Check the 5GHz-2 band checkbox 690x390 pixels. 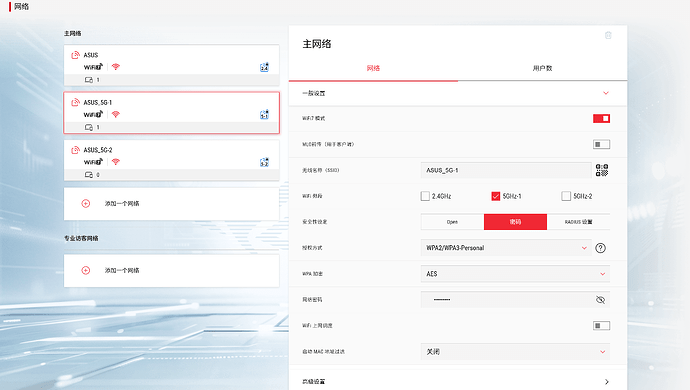(x=566, y=196)
